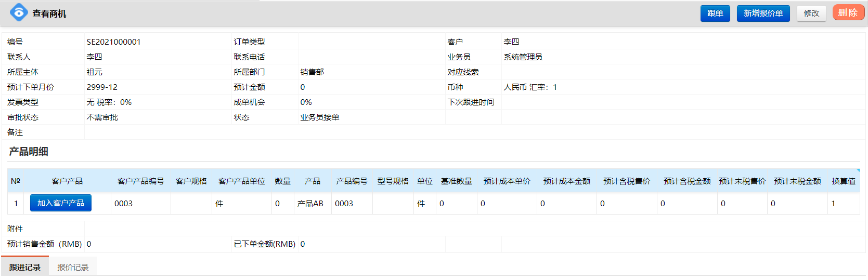
Task: Click the 对应线索 label
Action: coord(463,72)
